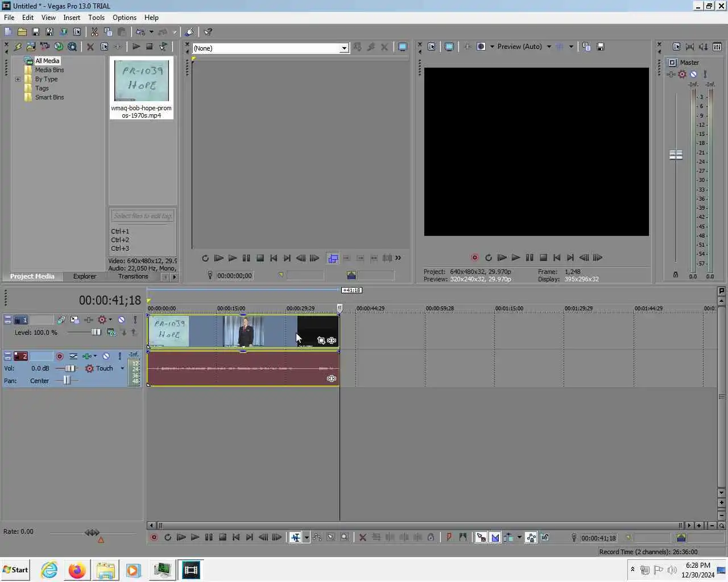Open Event Pan/Crop on the video clip
728x582 pixels.
pyautogui.click(x=321, y=340)
